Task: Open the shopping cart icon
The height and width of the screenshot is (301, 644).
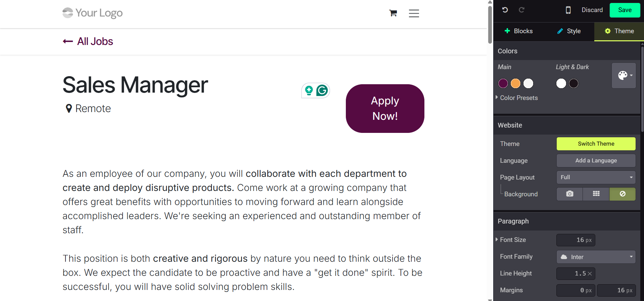Action: (x=393, y=13)
